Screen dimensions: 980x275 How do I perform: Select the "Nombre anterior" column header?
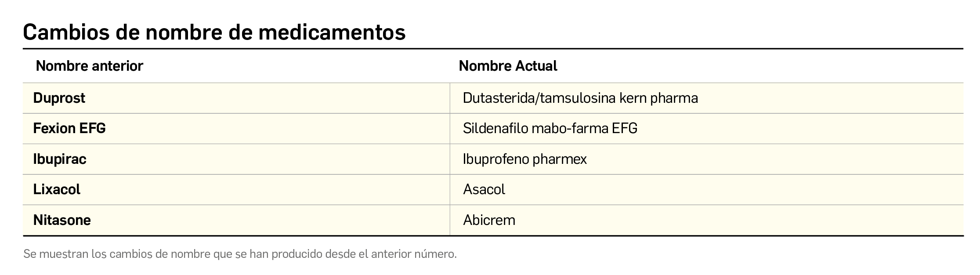point(89,66)
